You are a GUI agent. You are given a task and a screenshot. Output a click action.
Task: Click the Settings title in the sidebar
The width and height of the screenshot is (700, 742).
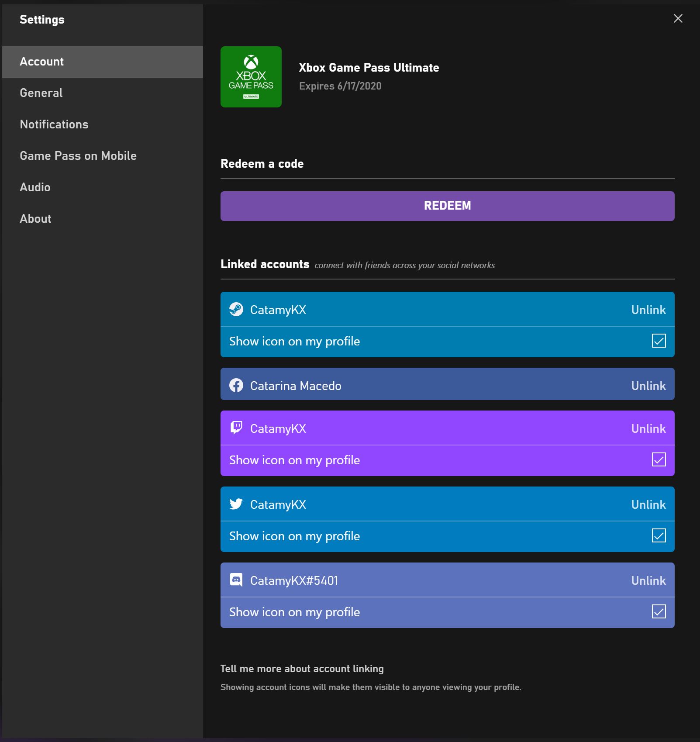pos(42,20)
